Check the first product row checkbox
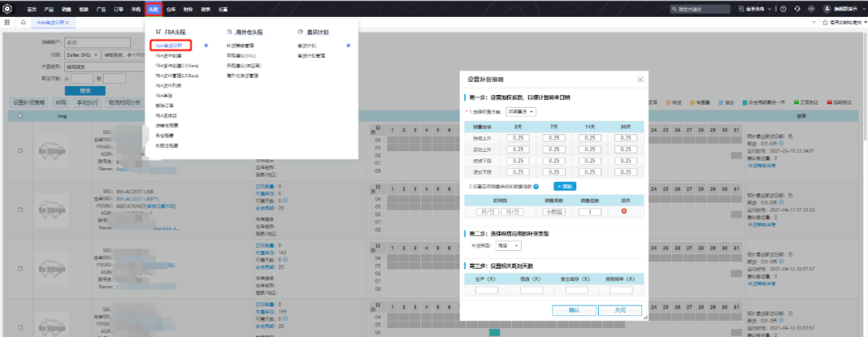The image size is (868, 337). (20, 150)
